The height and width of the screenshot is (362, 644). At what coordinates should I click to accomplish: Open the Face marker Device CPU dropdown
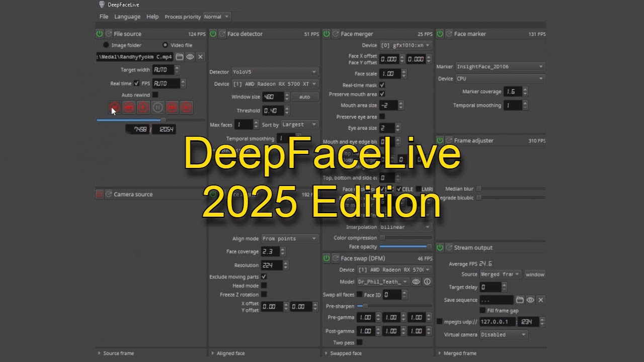click(x=500, y=78)
